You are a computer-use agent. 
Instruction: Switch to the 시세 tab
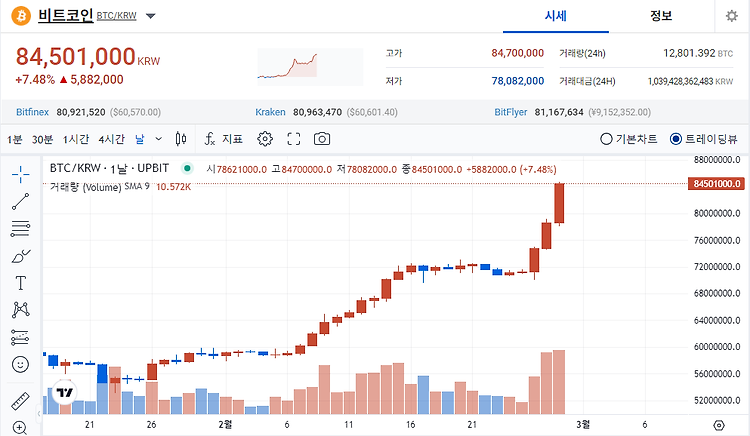tap(555, 16)
